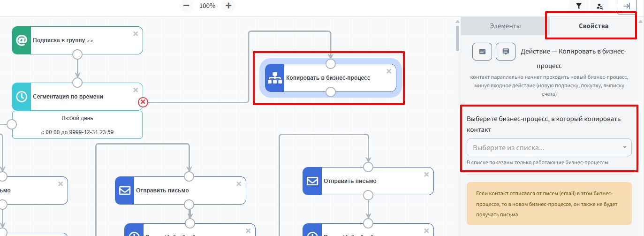Click envelope icon of right Отправить письмо block
This screenshot has width=644, height=236.
312,181
